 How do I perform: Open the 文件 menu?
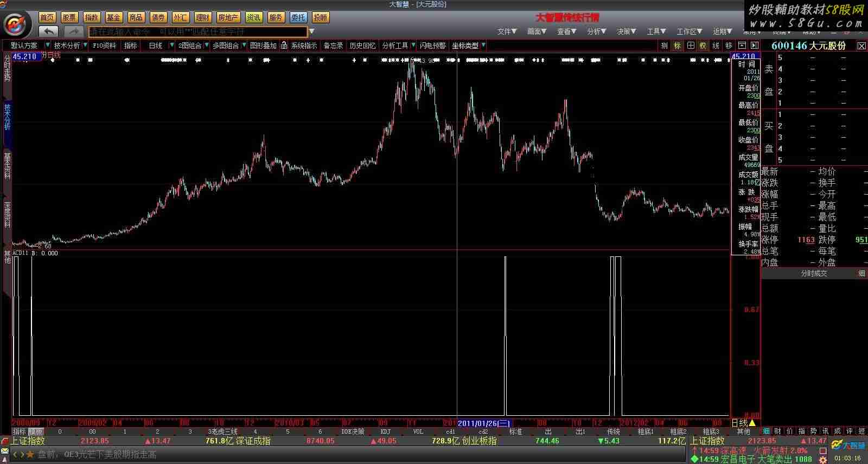507,31
